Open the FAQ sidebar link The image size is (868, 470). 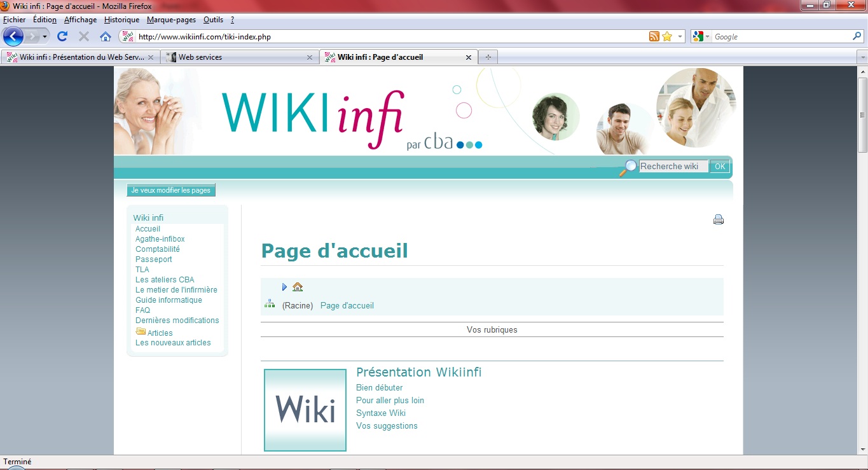(x=142, y=310)
